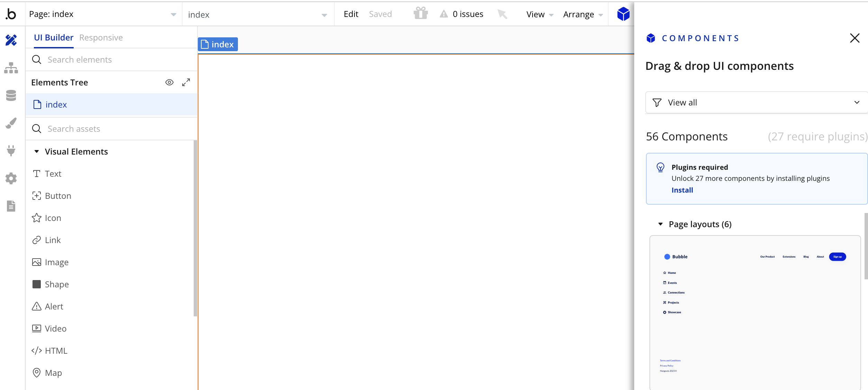The image size is (868, 390).
Task: Expand Elements Tree with arrows icon
Action: [x=186, y=82]
